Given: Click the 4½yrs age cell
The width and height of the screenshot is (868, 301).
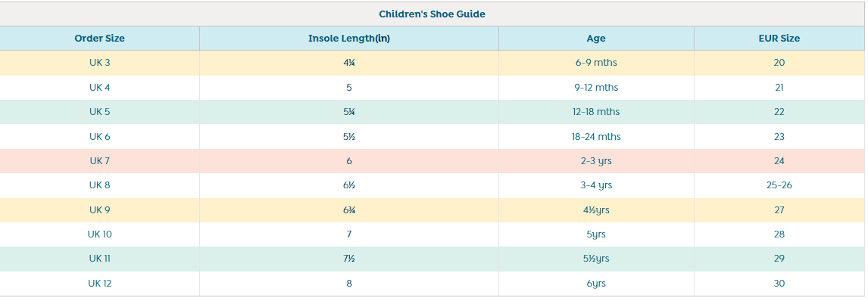Looking at the screenshot, I should click(x=596, y=210).
